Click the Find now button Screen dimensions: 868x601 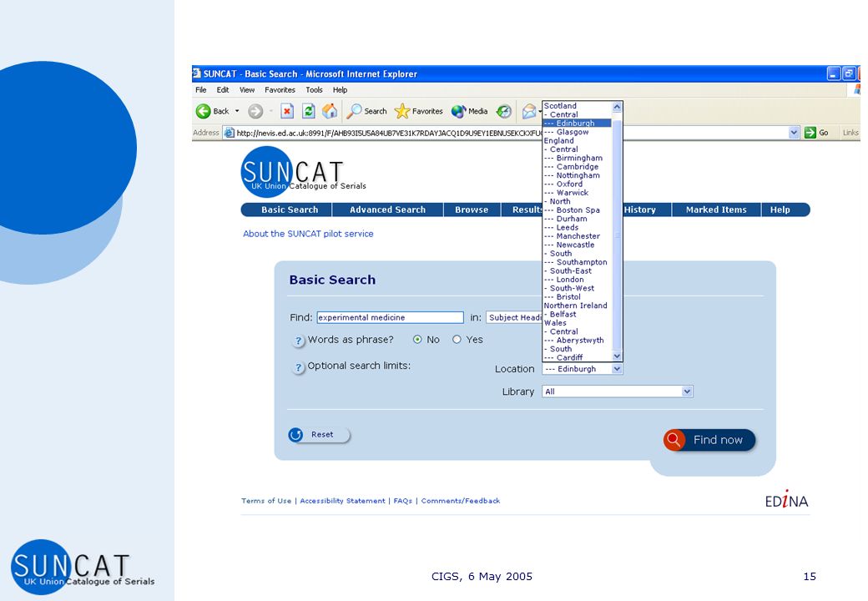click(709, 440)
